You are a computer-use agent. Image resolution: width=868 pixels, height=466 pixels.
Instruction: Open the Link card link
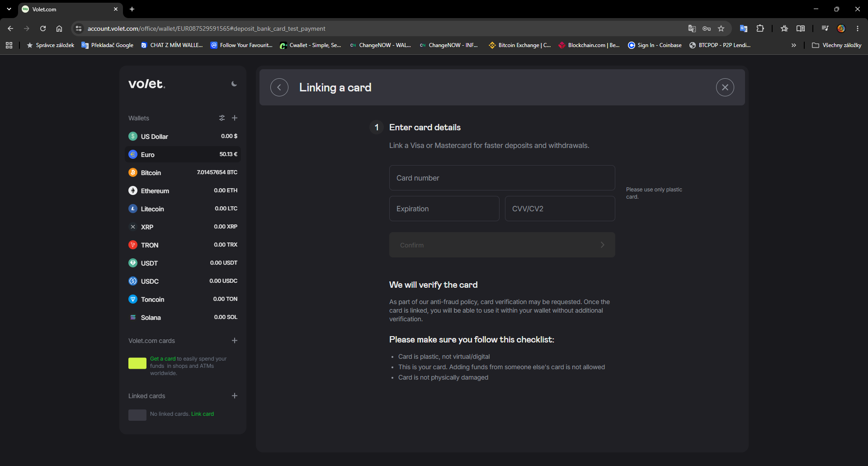click(x=203, y=414)
